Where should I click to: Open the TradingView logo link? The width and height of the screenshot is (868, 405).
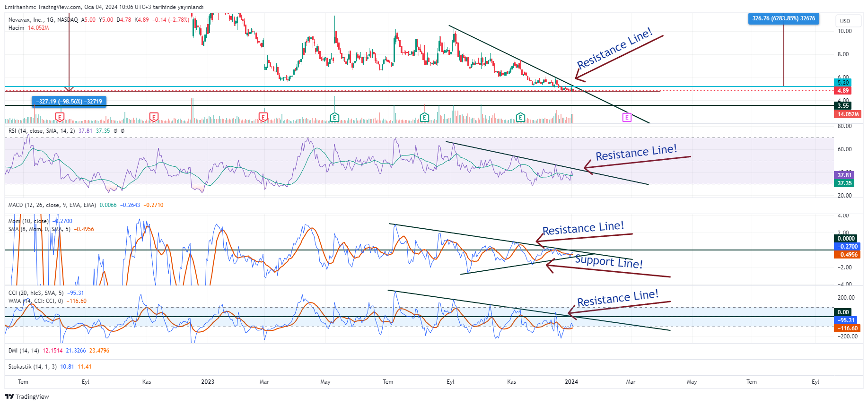click(27, 396)
